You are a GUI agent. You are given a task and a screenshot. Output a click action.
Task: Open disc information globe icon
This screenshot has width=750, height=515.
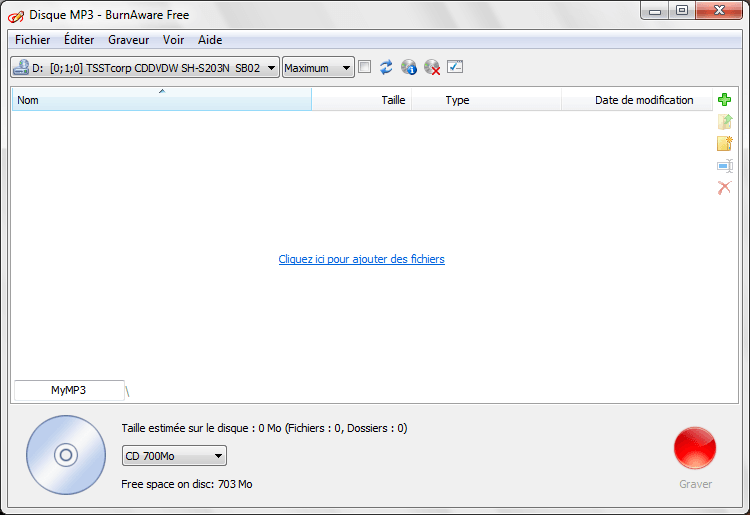pos(409,67)
